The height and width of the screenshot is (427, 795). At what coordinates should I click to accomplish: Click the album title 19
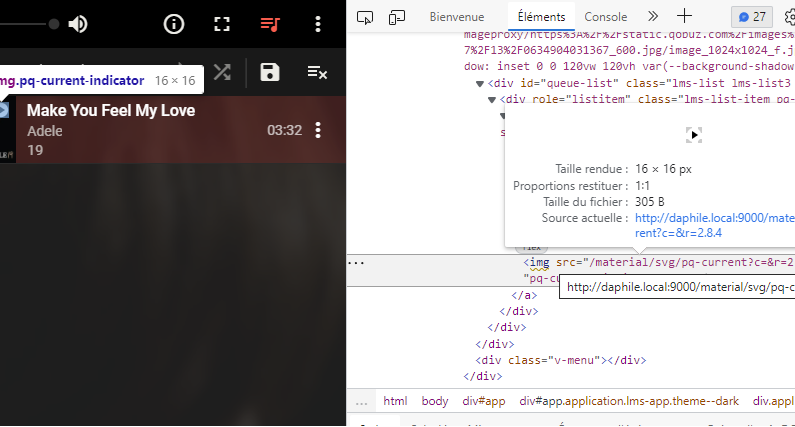35,150
